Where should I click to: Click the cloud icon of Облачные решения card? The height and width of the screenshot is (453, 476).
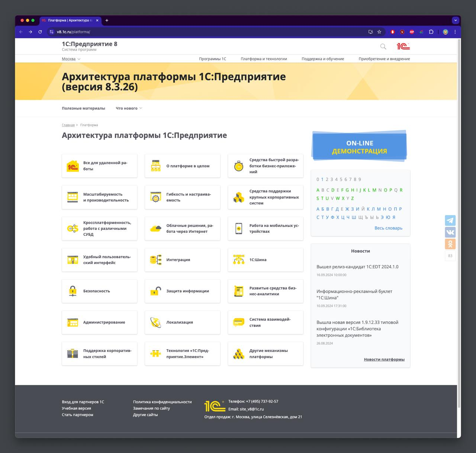(x=155, y=228)
